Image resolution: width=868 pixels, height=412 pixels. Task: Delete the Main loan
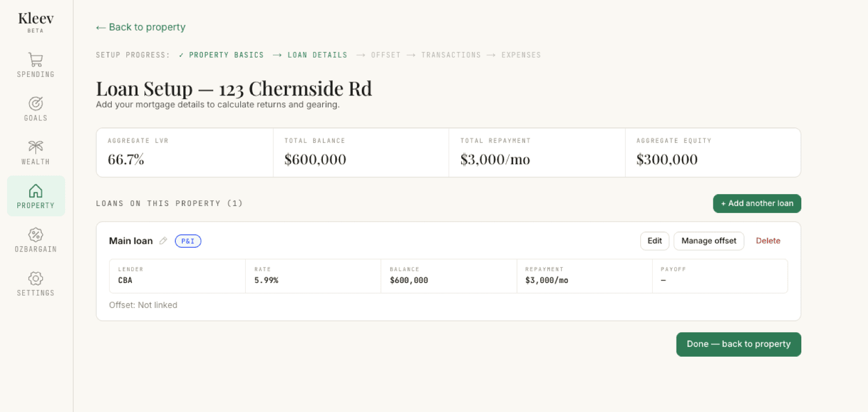768,241
